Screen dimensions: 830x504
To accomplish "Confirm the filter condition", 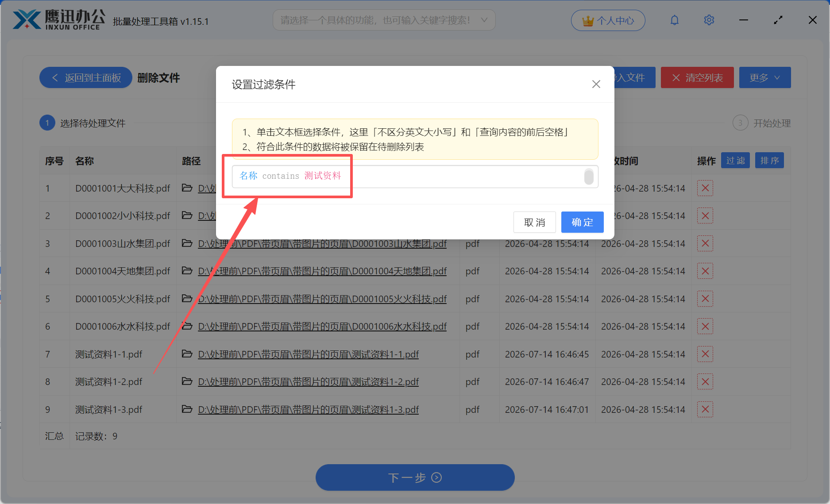I will tap(582, 222).
